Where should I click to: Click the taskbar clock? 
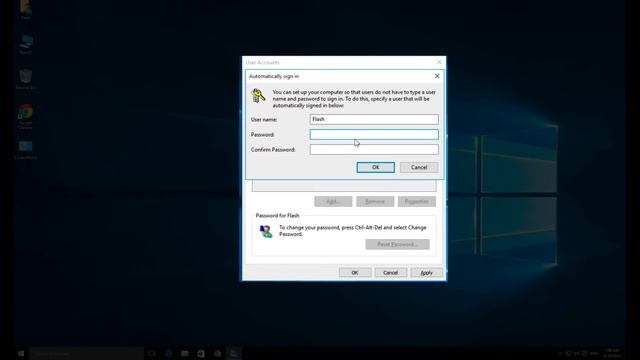click(612, 353)
